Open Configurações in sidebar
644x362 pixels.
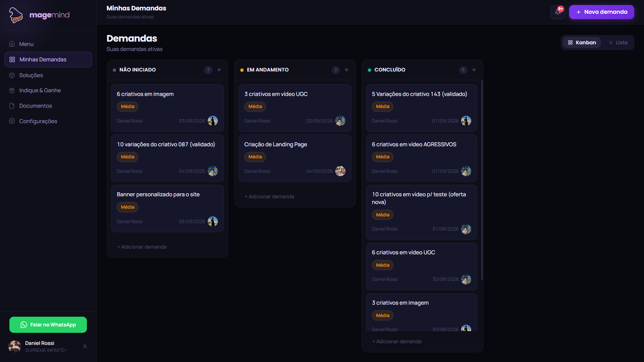[x=48, y=121]
